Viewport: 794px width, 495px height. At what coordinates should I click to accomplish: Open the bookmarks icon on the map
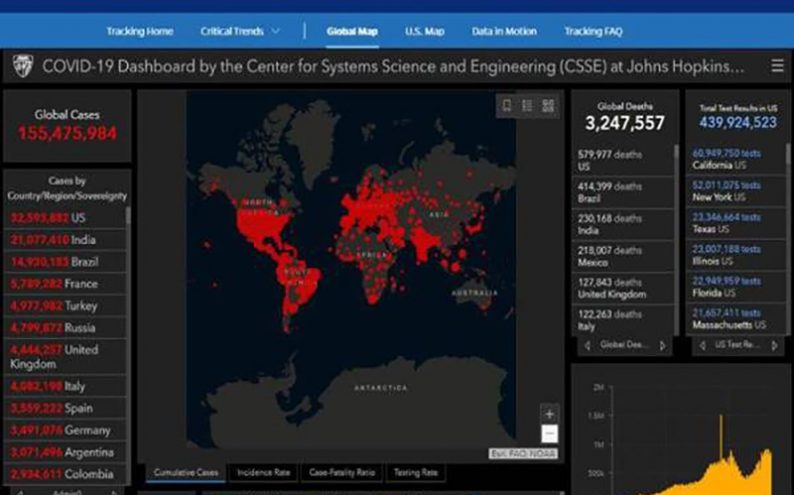coord(507,105)
